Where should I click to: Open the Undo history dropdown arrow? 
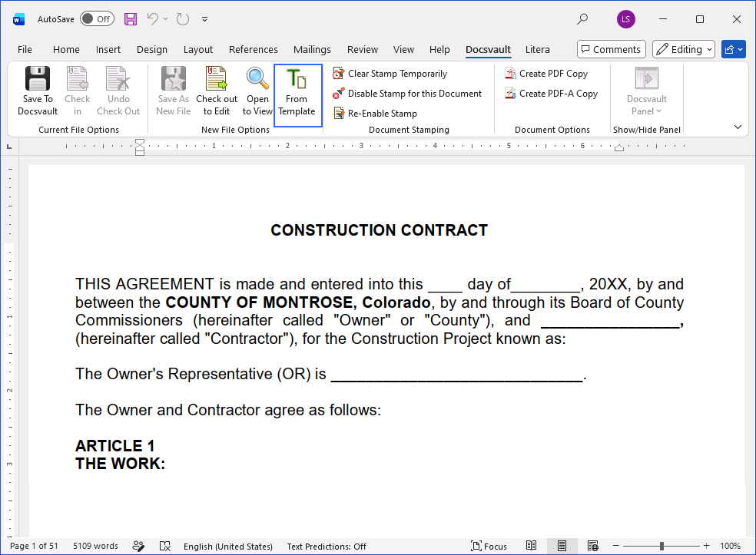(x=165, y=19)
